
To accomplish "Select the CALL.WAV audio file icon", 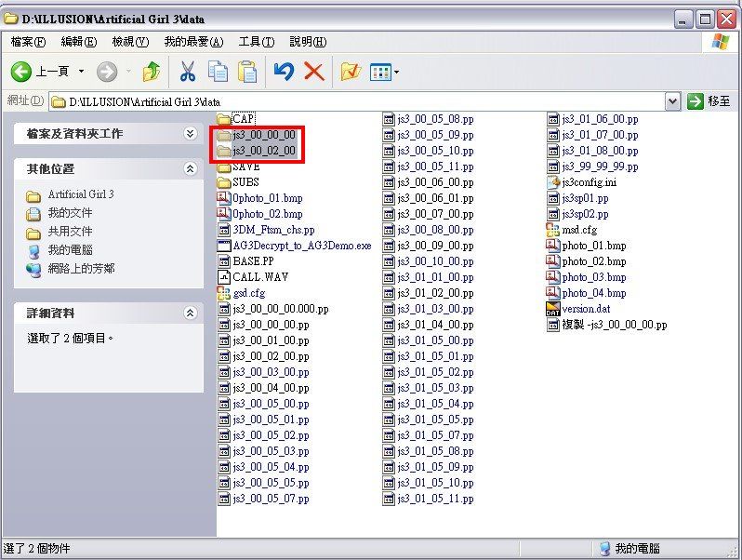I will click(x=224, y=277).
